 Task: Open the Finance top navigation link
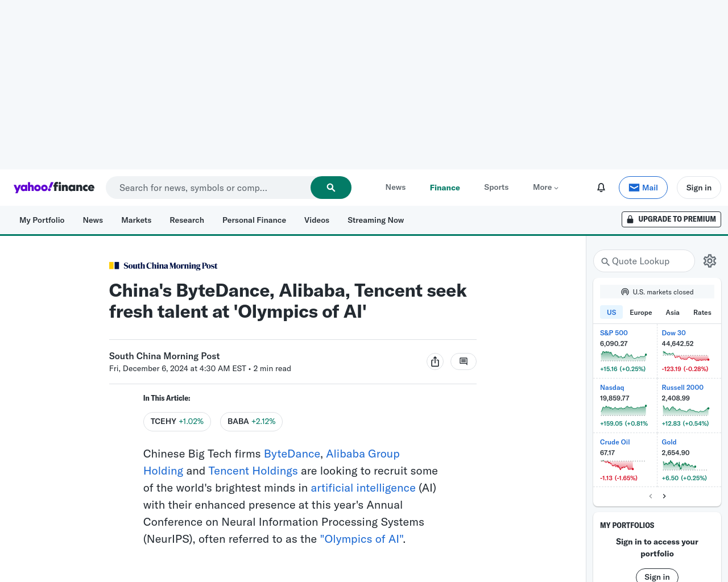pyautogui.click(x=445, y=188)
